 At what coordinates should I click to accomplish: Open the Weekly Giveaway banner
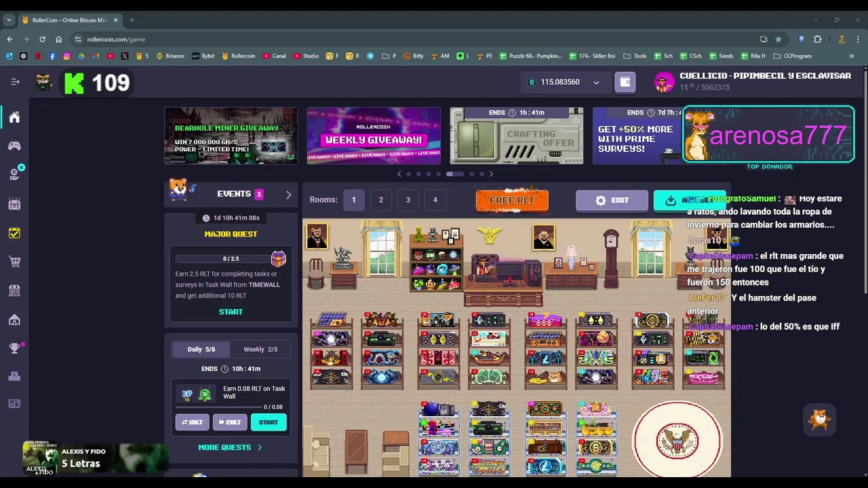(x=374, y=136)
